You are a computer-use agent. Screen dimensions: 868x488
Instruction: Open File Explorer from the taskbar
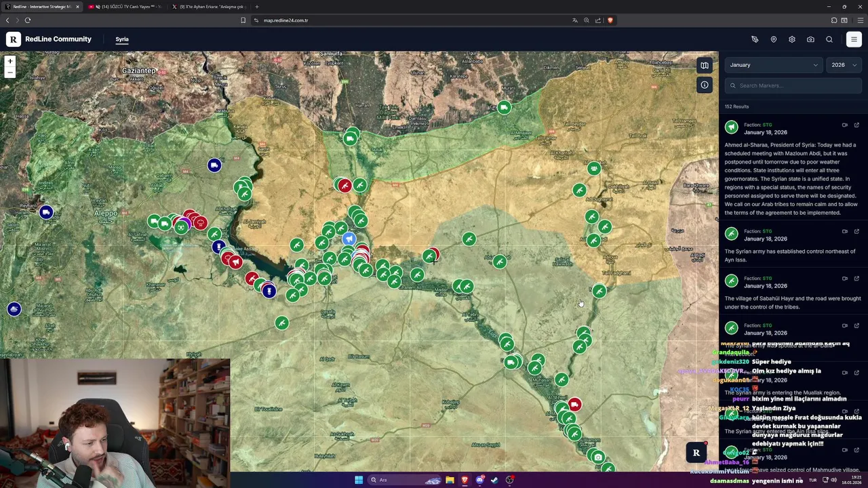(x=450, y=480)
